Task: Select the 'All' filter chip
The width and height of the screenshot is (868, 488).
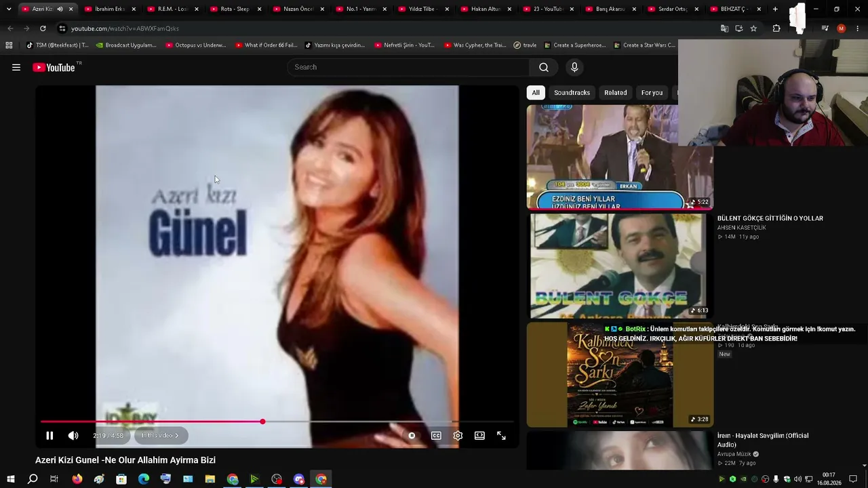Action: pos(536,92)
